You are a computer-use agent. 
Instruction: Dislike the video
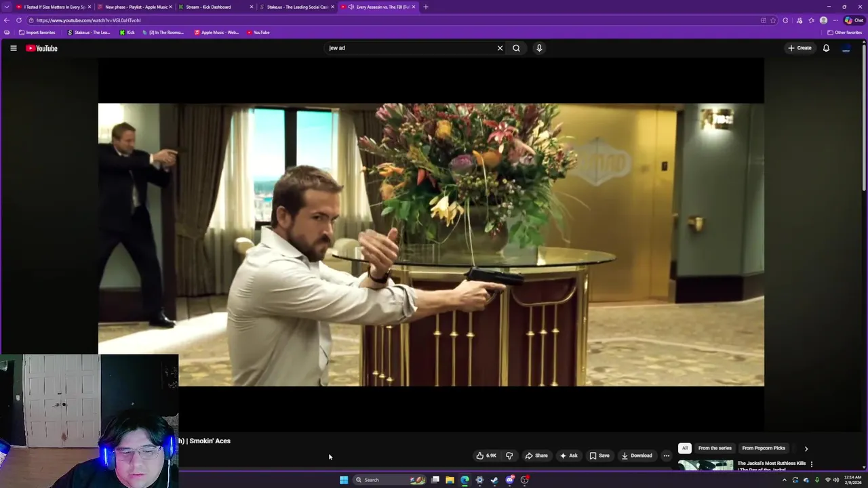coord(509,455)
